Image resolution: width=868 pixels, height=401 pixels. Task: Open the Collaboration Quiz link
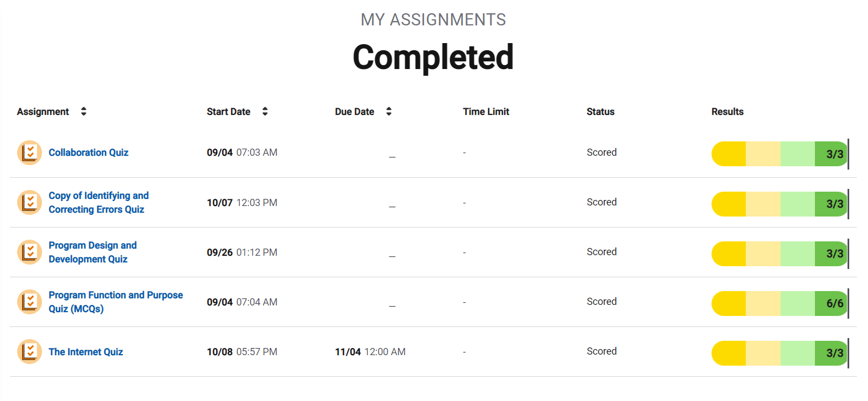click(x=88, y=152)
